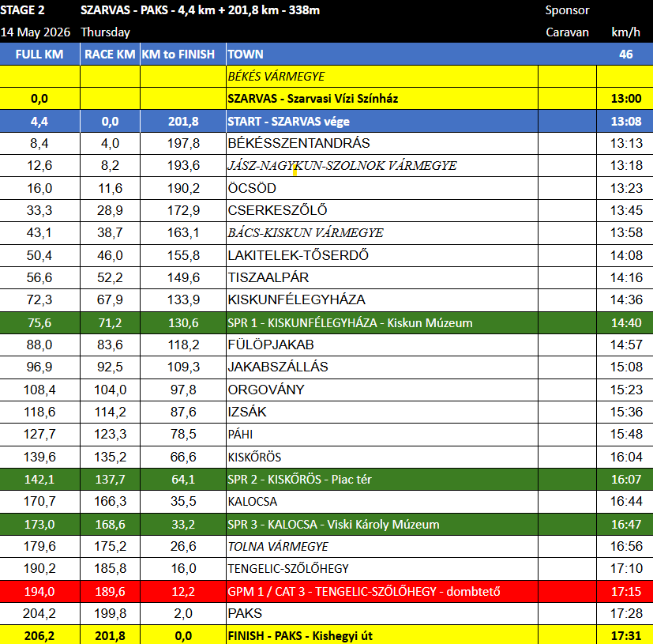Click the Sponsor Caravan header text

pyautogui.click(x=567, y=21)
